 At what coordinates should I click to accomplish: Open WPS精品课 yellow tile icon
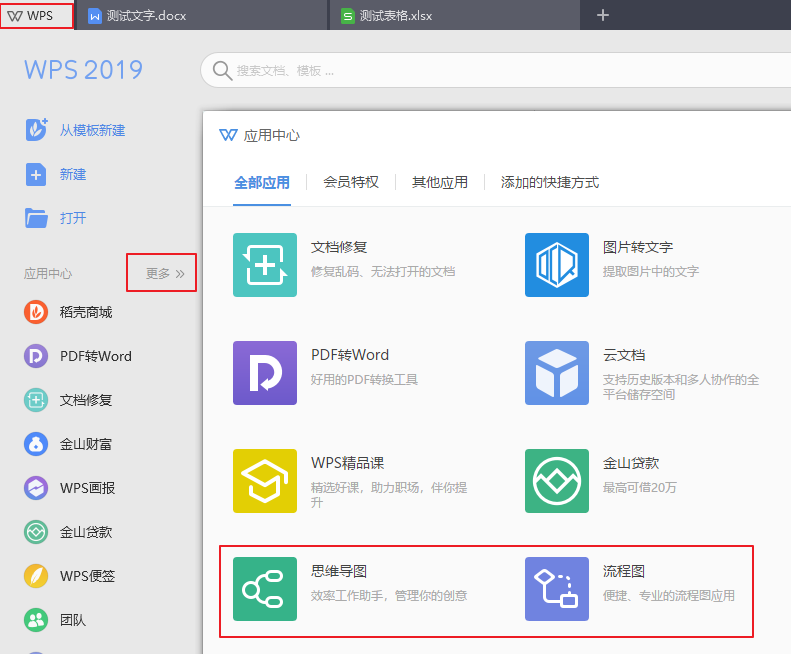(x=265, y=481)
